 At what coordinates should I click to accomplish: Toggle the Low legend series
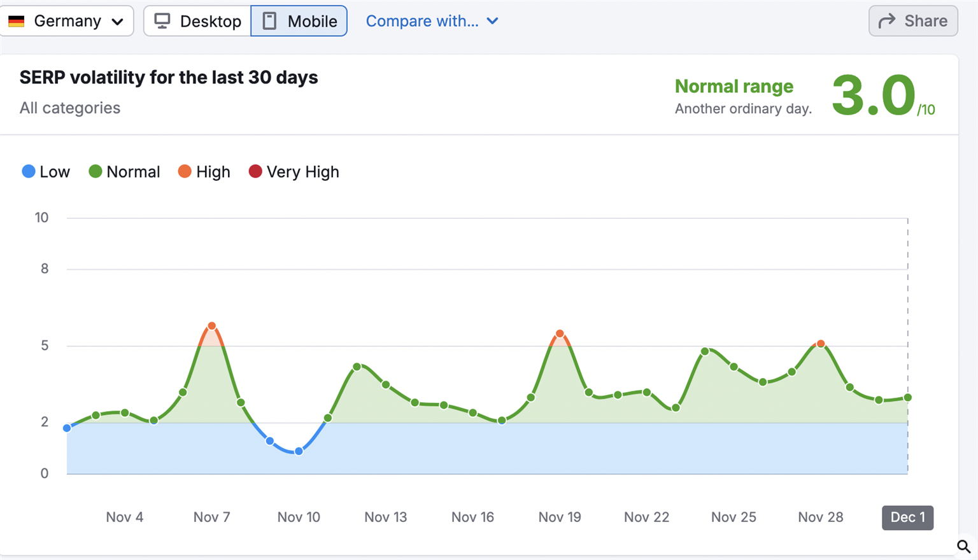(46, 172)
